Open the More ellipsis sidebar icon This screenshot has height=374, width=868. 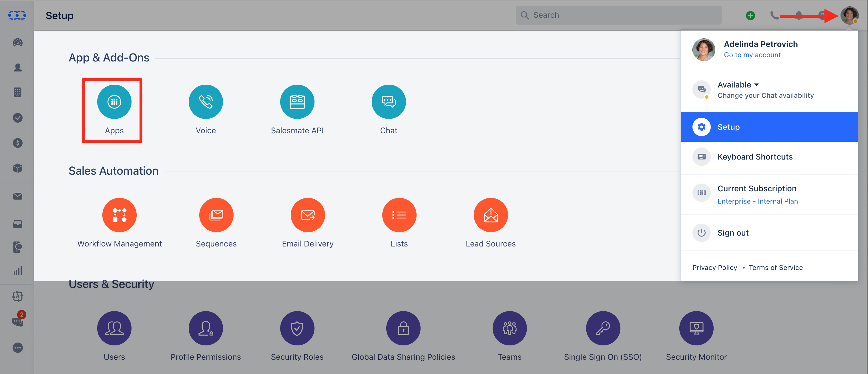17,348
